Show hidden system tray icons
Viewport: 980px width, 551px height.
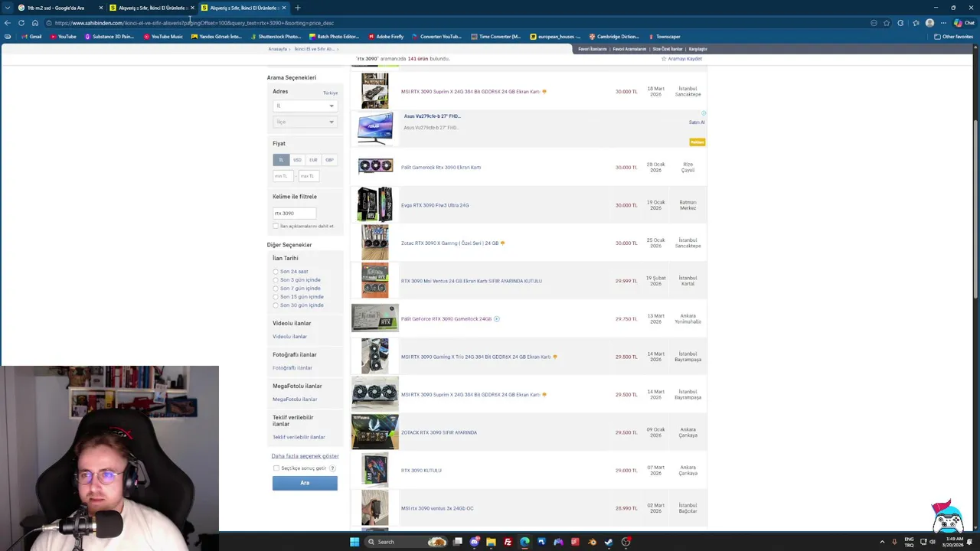click(x=882, y=542)
